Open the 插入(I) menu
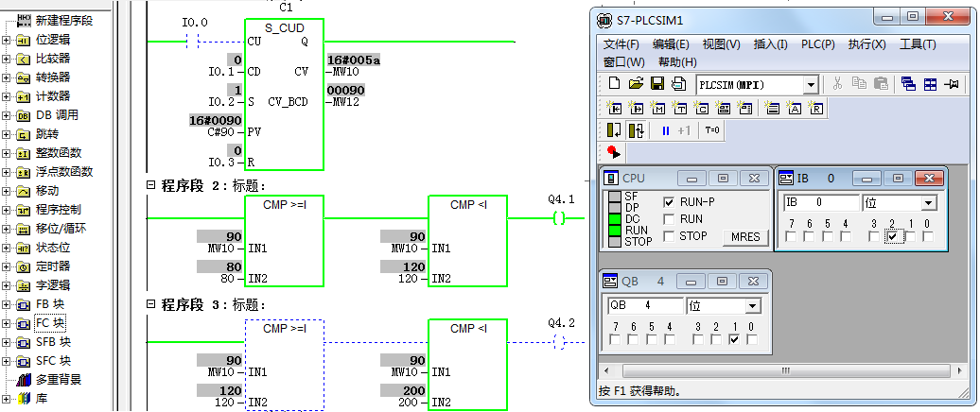 [771, 44]
